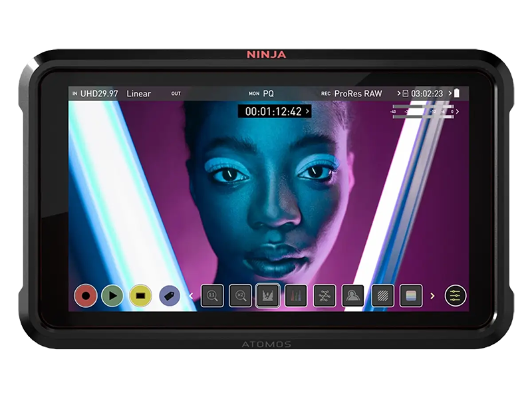
Task: Open the vectorscope tool
Action: (324, 296)
